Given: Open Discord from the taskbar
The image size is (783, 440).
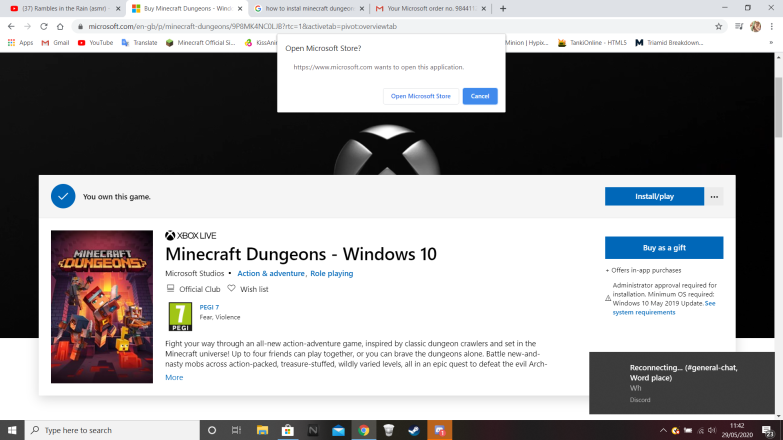Looking at the screenshot, I should tap(439, 430).
